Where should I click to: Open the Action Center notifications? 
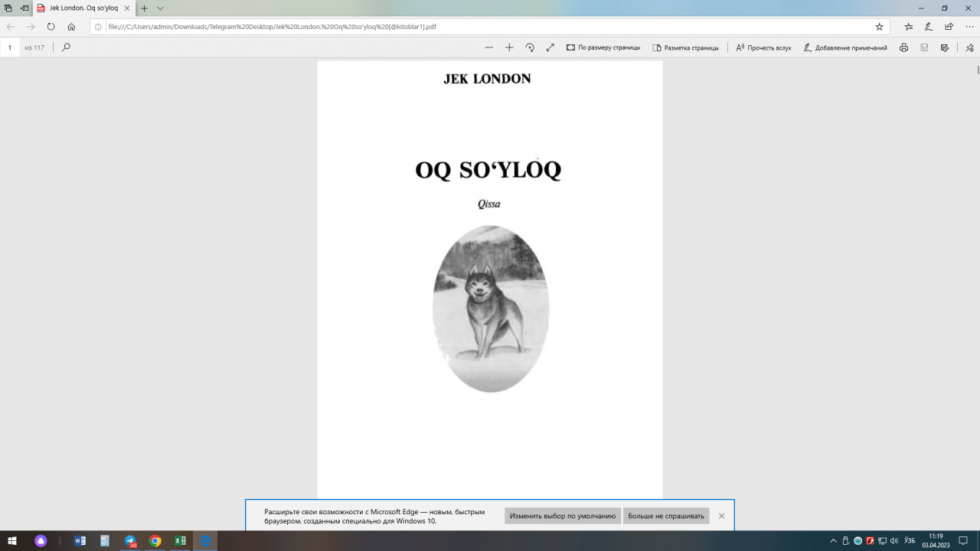tap(964, 541)
